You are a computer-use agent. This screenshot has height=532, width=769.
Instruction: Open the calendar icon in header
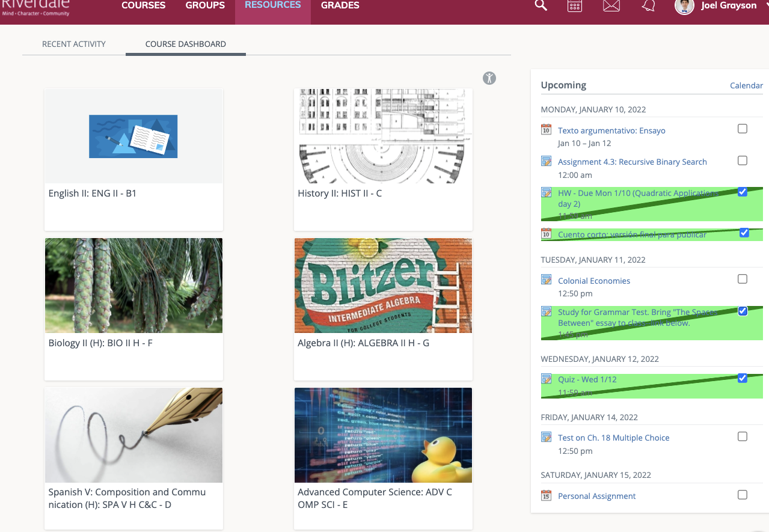(575, 5)
